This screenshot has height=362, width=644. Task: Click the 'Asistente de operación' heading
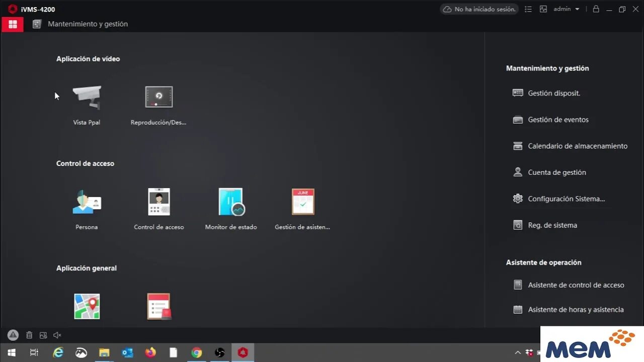click(x=543, y=262)
